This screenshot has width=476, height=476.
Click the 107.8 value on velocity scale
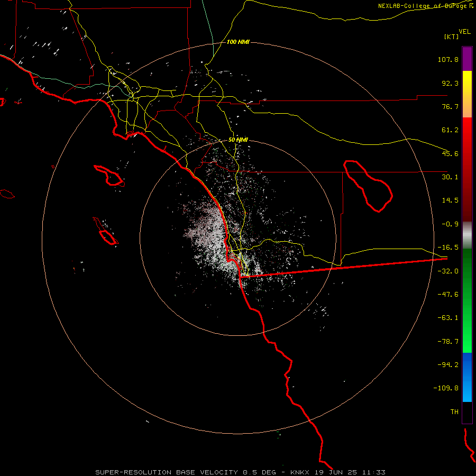448,59
